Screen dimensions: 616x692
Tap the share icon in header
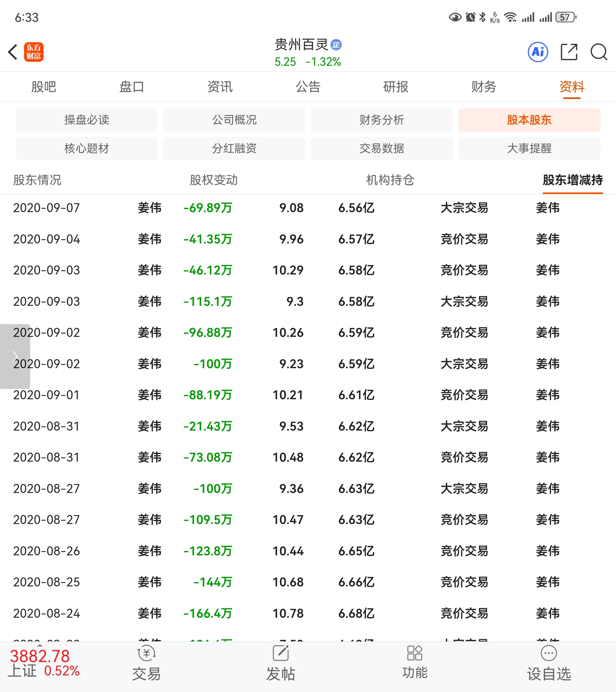point(569,52)
